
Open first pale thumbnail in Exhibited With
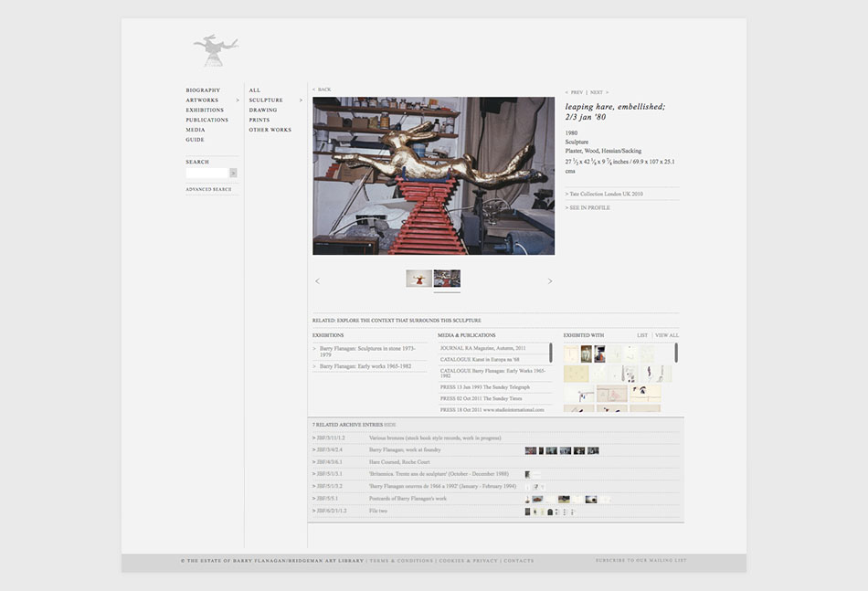(x=571, y=354)
